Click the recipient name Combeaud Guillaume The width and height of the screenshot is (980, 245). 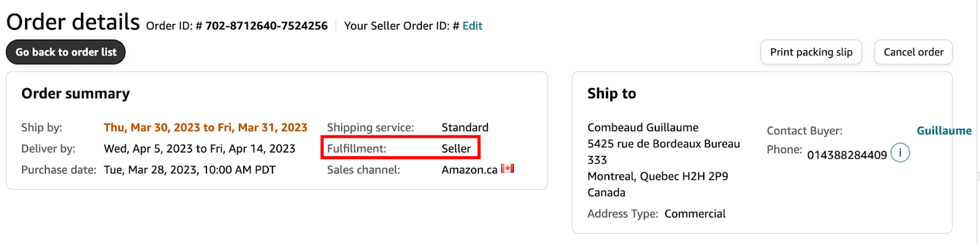click(x=643, y=127)
